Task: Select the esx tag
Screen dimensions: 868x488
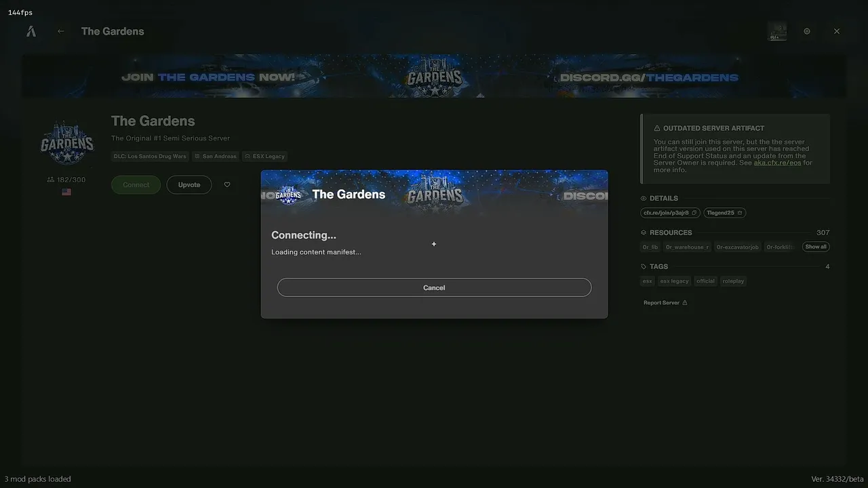Action: click(648, 281)
